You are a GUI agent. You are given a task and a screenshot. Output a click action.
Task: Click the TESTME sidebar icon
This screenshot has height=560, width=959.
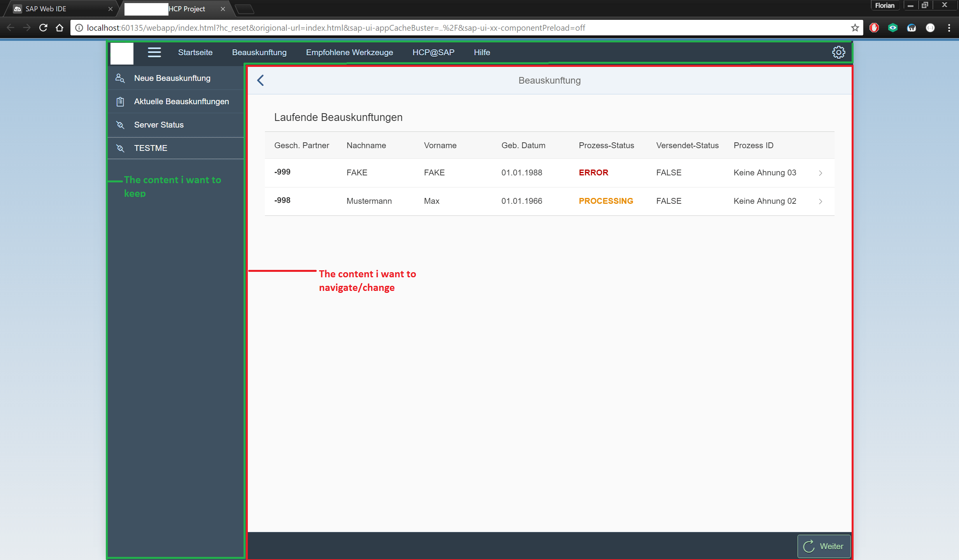[120, 148]
